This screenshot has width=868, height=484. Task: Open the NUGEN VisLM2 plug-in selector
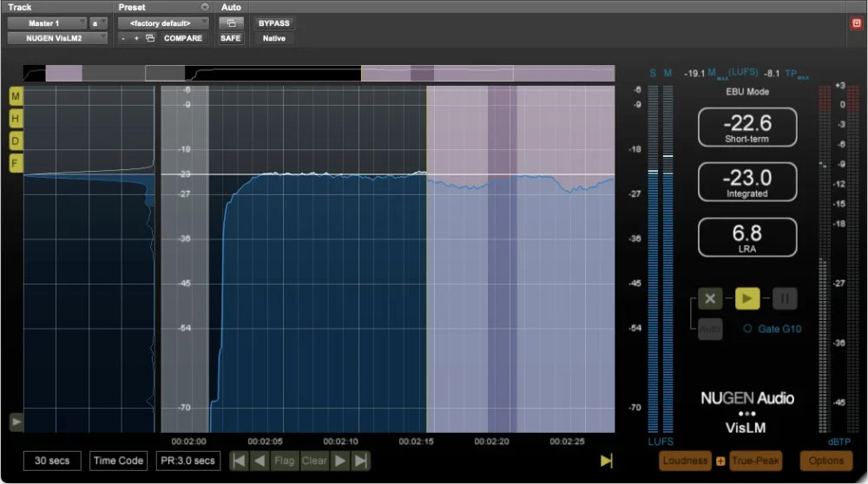(x=57, y=38)
